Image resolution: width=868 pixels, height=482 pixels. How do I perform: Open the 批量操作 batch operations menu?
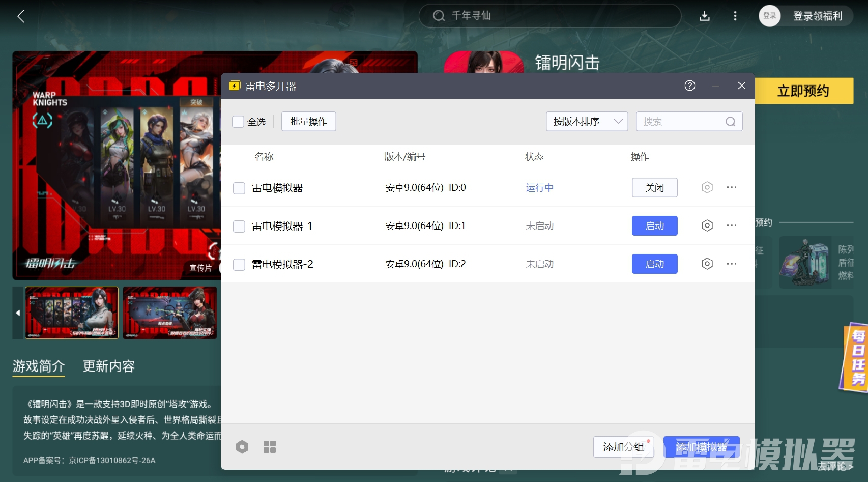308,122
